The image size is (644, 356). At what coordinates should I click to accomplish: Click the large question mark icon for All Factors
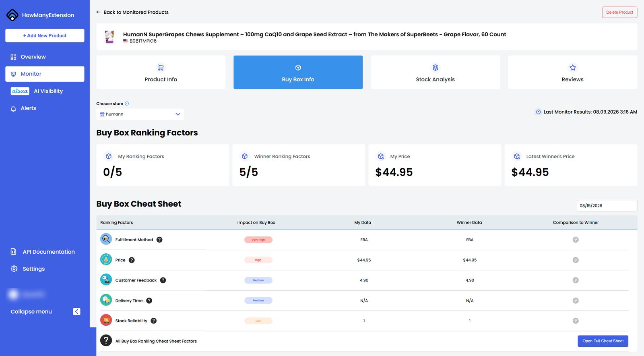pyautogui.click(x=106, y=340)
